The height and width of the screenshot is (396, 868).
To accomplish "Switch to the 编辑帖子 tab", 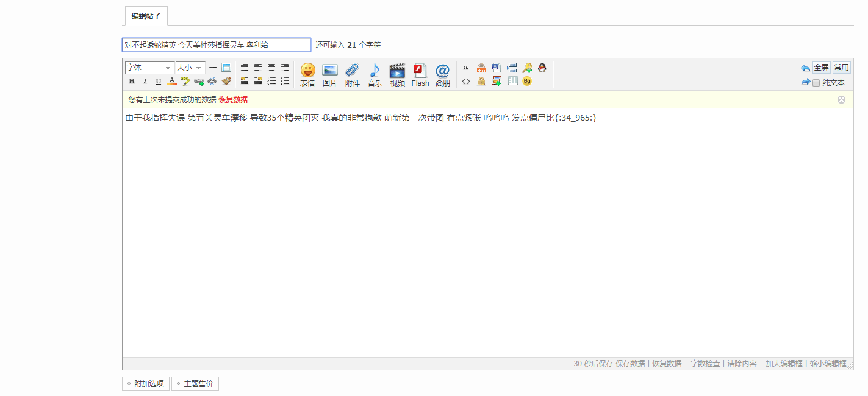I will pyautogui.click(x=146, y=16).
